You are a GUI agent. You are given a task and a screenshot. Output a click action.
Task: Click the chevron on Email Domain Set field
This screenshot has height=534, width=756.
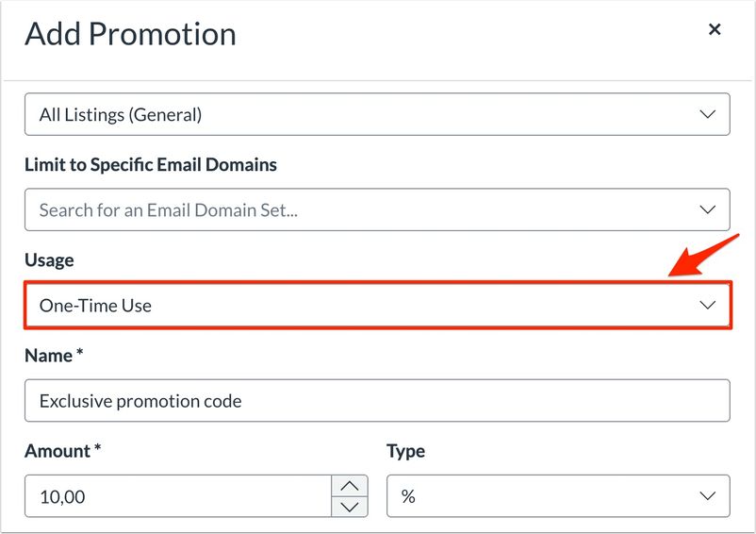click(x=707, y=210)
